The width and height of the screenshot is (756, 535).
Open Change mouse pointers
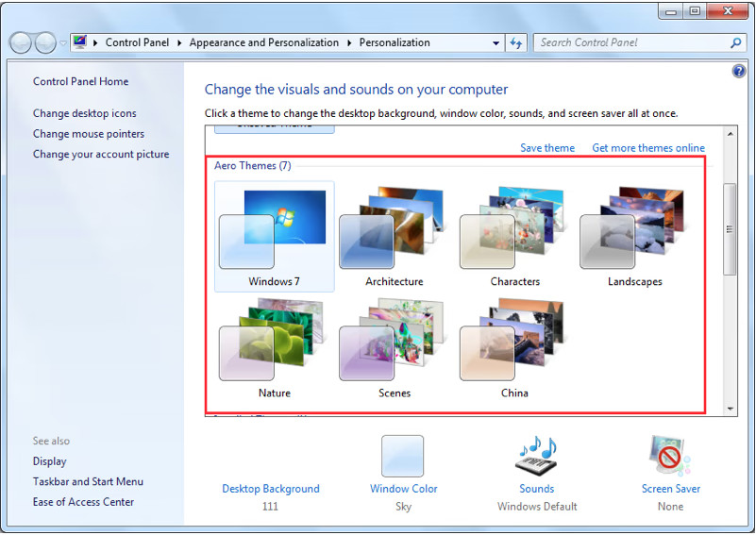[88, 134]
